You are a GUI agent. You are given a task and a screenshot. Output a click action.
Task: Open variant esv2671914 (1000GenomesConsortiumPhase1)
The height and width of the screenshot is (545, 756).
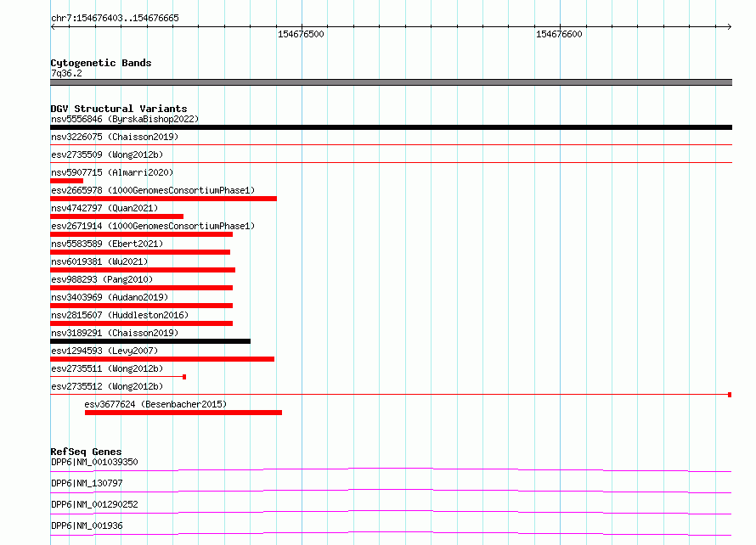point(153,226)
